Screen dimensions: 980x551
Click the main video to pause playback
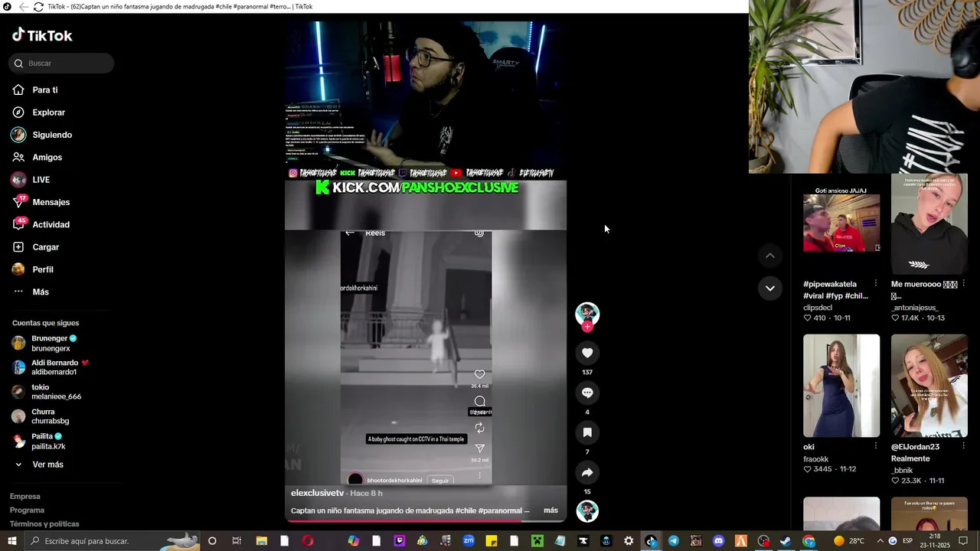pyautogui.click(x=426, y=272)
